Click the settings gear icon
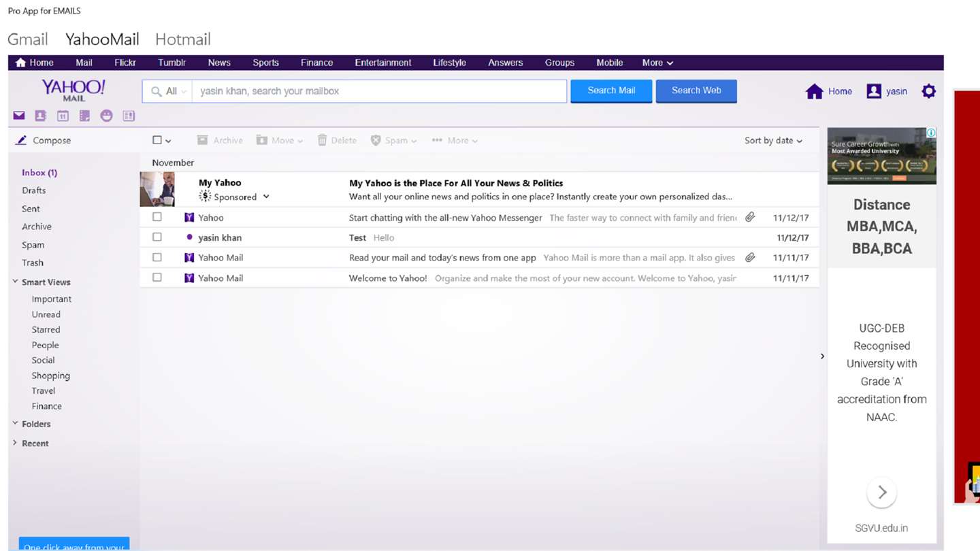Image resolution: width=980 pixels, height=551 pixels. 928,90
